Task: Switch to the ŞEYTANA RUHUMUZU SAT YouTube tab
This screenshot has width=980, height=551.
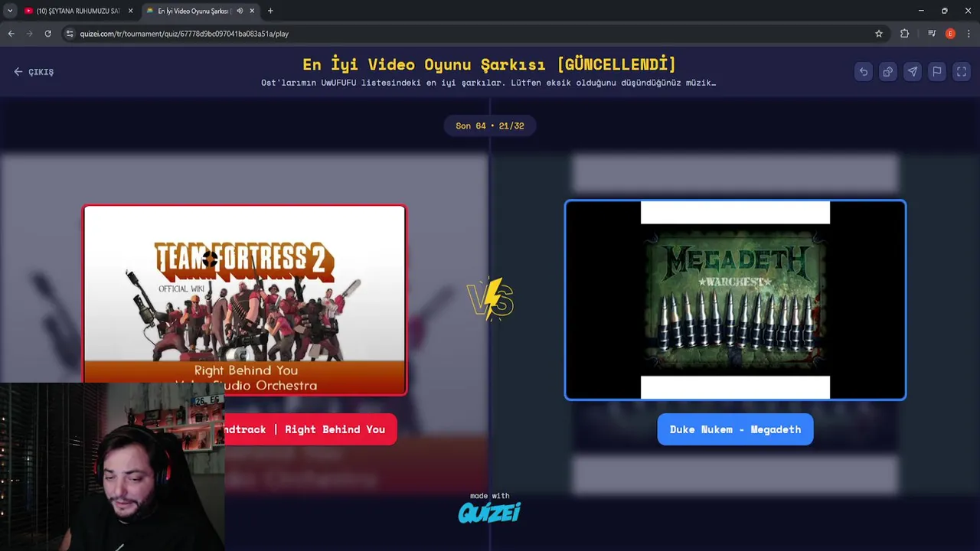Action: tap(78, 11)
